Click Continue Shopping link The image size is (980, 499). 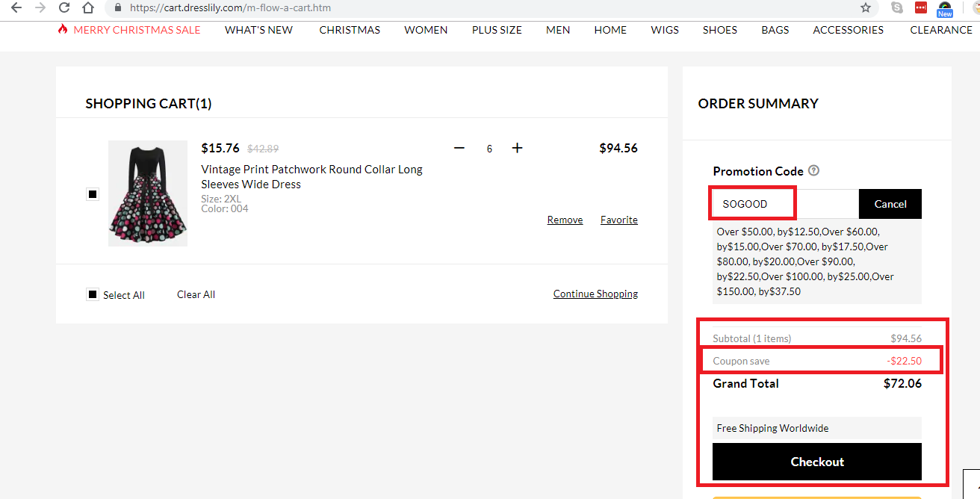point(595,293)
